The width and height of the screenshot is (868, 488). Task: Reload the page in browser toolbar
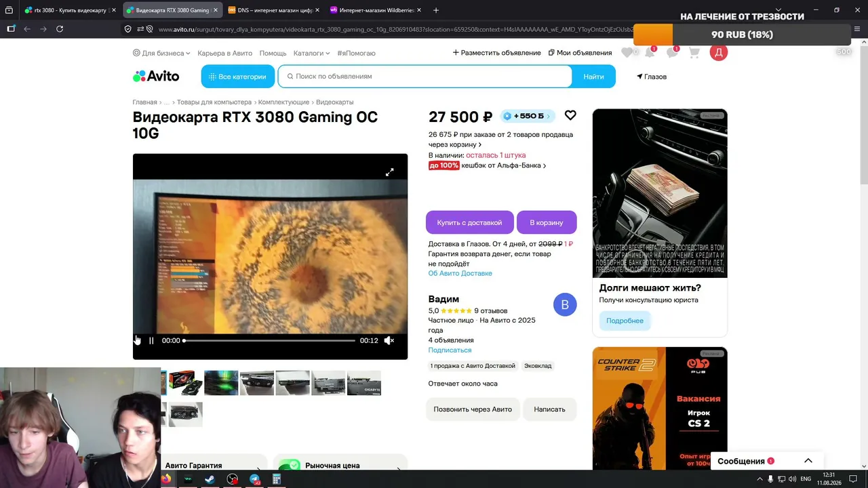[60, 29]
